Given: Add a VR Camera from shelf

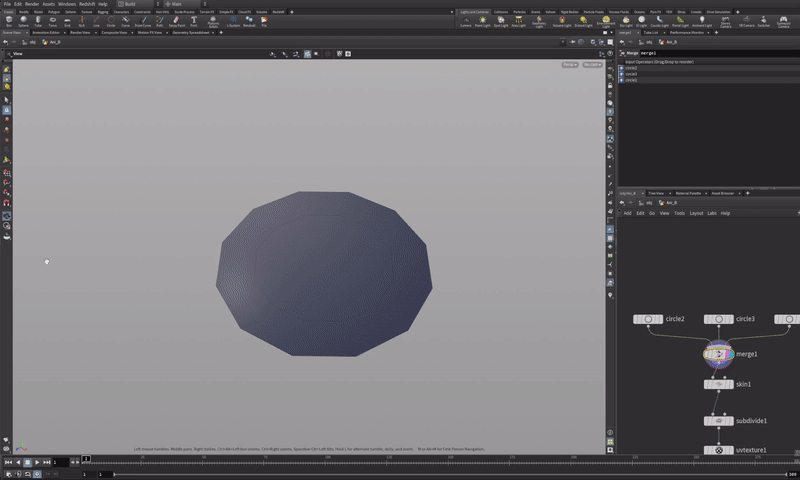Looking at the screenshot, I should (x=746, y=21).
